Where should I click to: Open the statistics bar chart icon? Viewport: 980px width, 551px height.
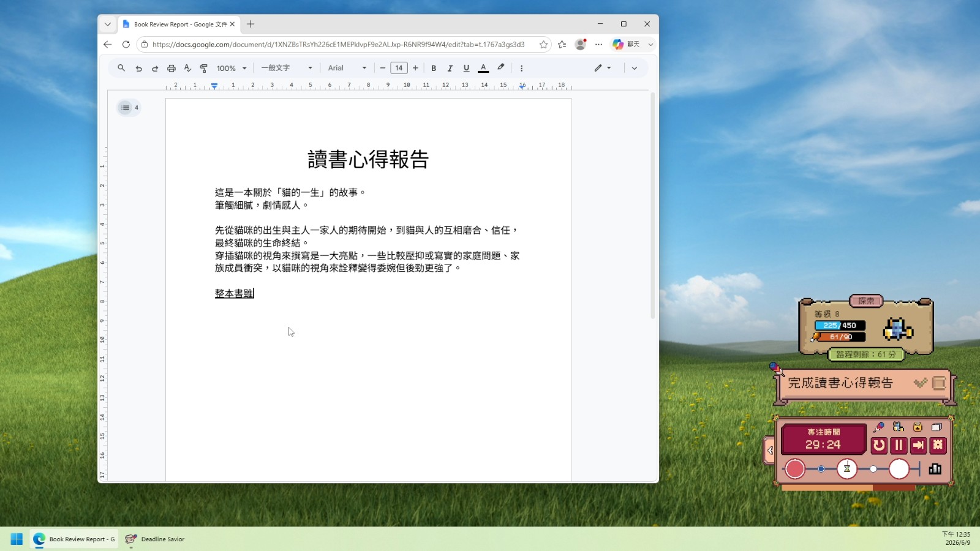click(x=935, y=469)
